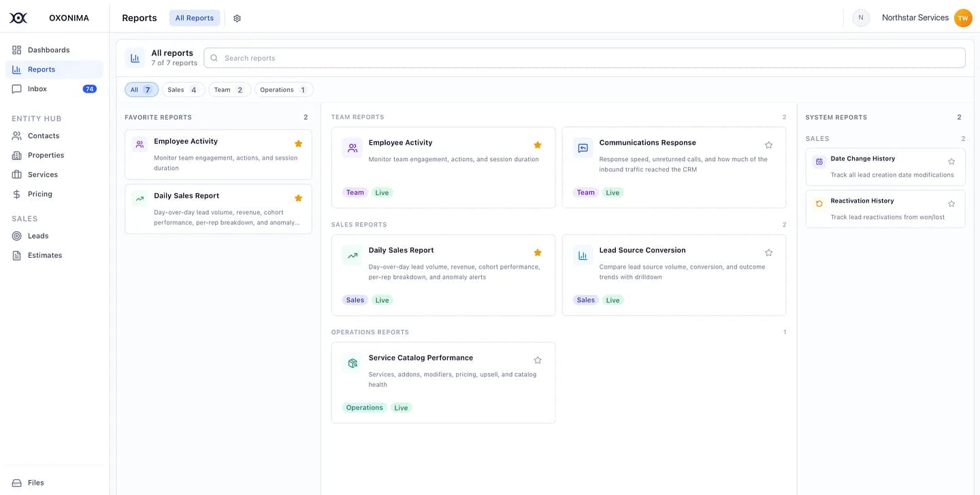The width and height of the screenshot is (980, 495).
Task: Click the TW user avatar
Action: 963,18
